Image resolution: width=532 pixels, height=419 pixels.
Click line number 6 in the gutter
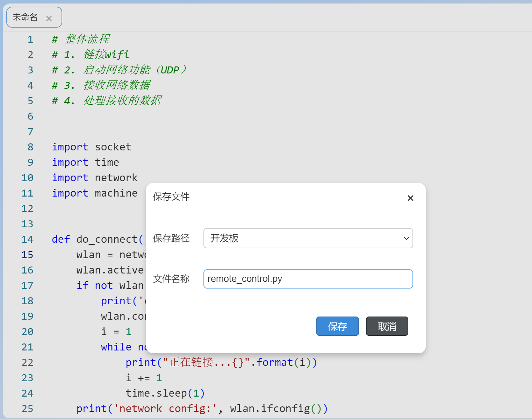click(30, 116)
